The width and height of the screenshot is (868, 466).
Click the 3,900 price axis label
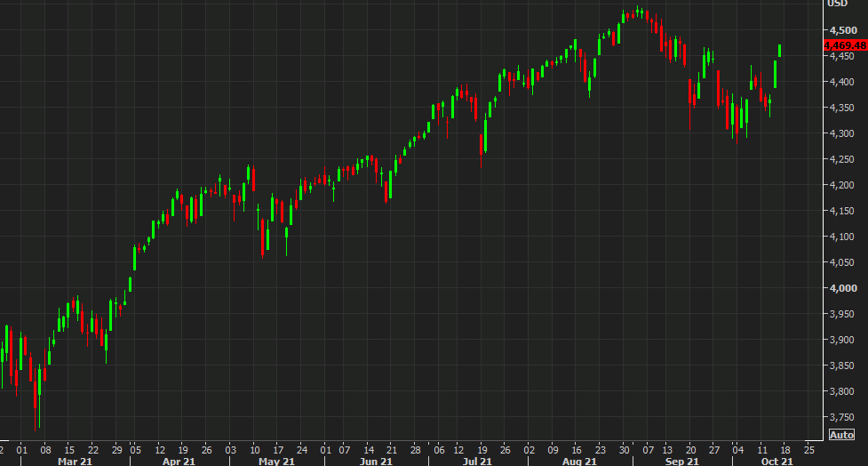point(841,340)
